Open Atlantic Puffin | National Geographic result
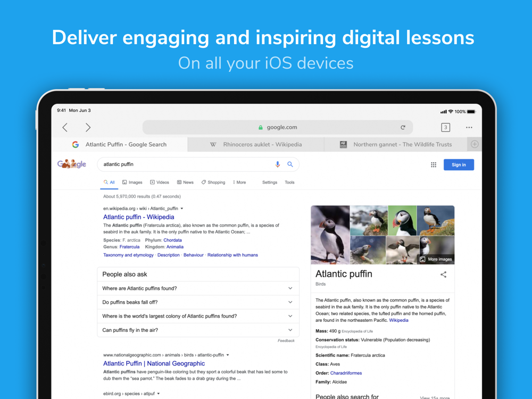Image resolution: width=532 pixels, height=399 pixels. click(154, 364)
